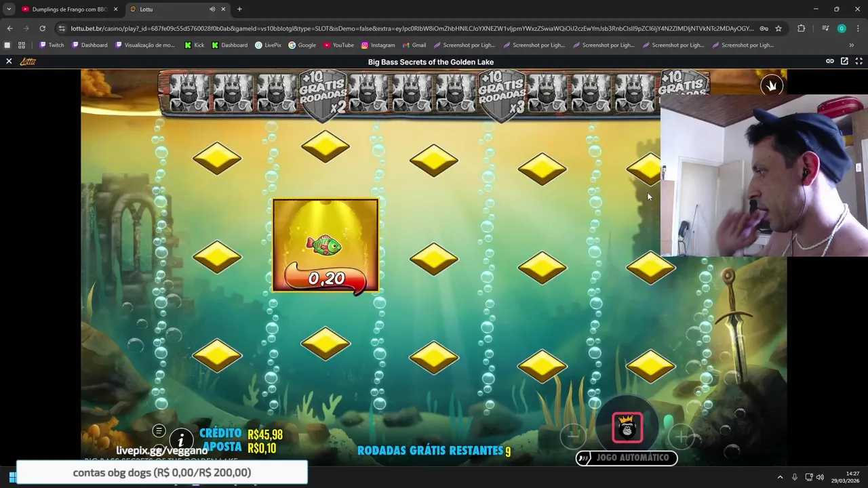Open the saved passwords key icon
Image resolution: width=868 pixels, height=488 pixels.
pos(764,28)
